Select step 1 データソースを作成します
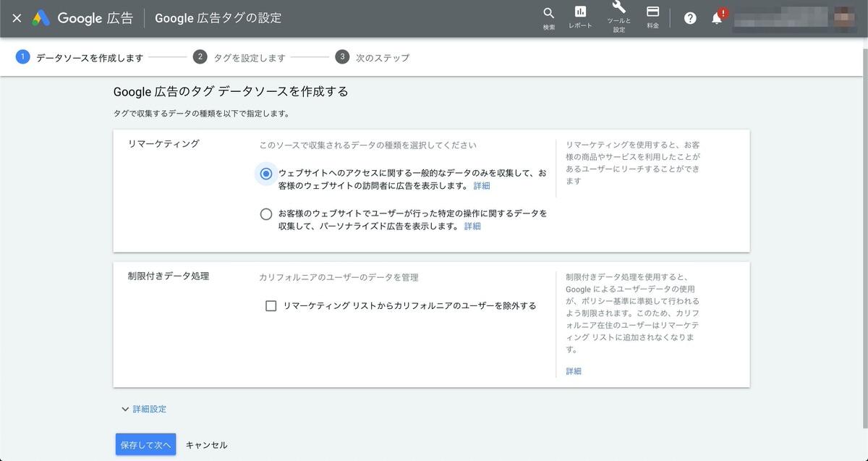 click(80, 57)
